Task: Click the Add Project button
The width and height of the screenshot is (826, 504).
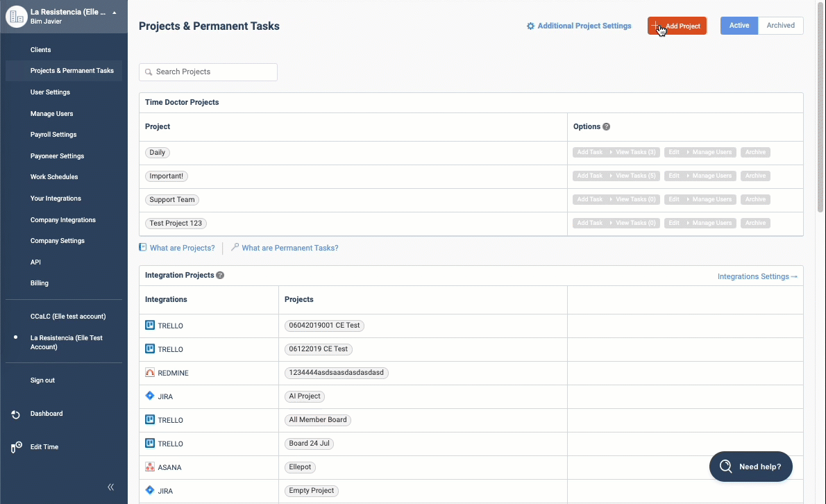Action: [x=677, y=25]
